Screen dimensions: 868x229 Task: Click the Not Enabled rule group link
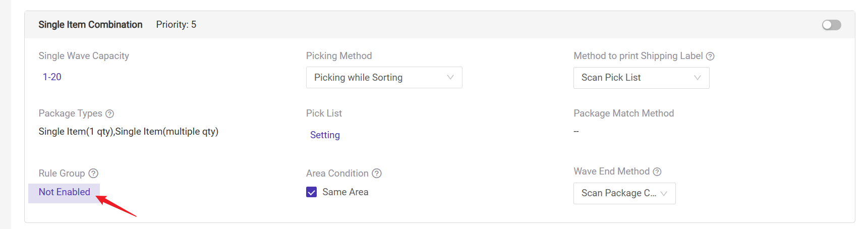coord(65,192)
